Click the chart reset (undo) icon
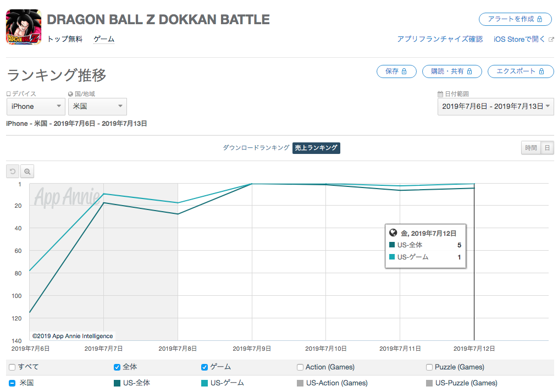 point(13,172)
